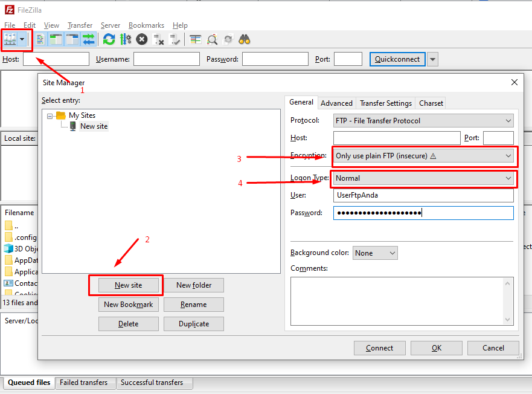Close the Site Manager dialog
Image resolution: width=532 pixels, height=394 pixels.
(514, 82)
